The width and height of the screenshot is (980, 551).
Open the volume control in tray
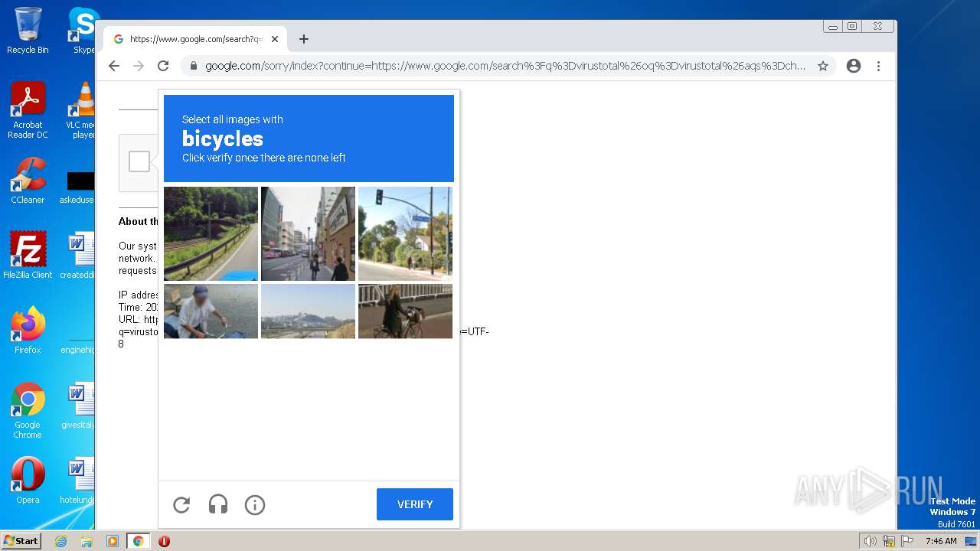click(870, 541)
